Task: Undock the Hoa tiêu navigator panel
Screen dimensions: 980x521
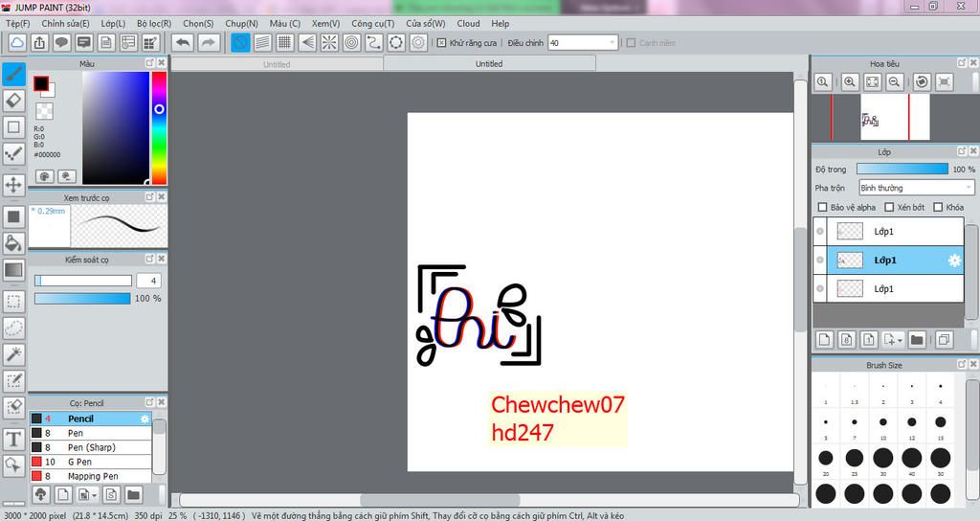Action: 962,62
